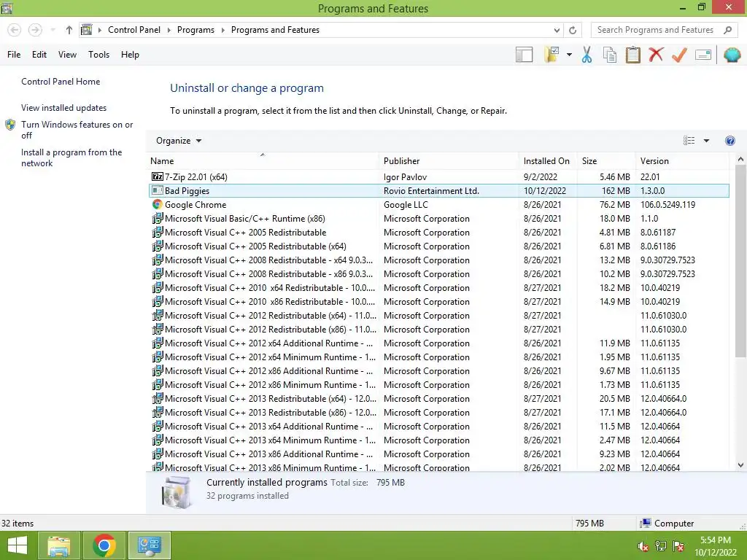Click the muted volume tray icon
Screen dimensions: 747x560
click(643, 546)
